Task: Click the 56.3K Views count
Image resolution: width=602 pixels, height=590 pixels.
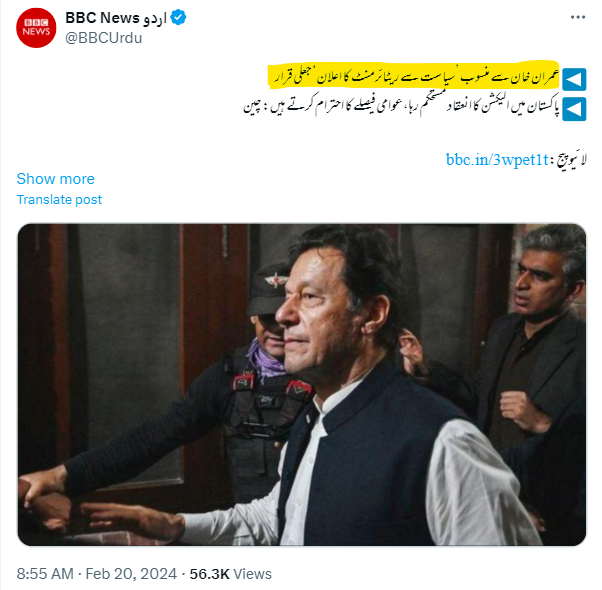Action: coord(230,574)
